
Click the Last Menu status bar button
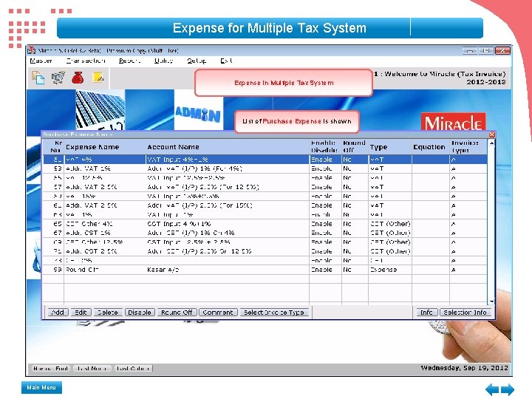92,368
